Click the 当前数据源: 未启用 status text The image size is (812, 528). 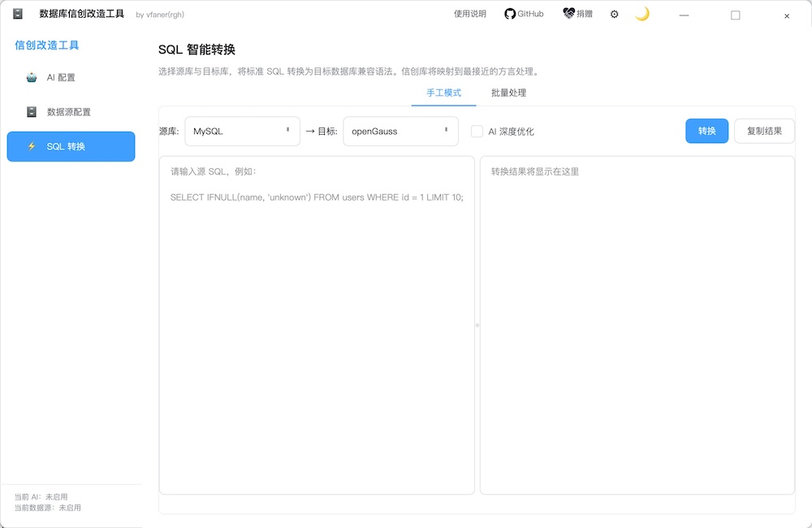[x=48, y=508]
